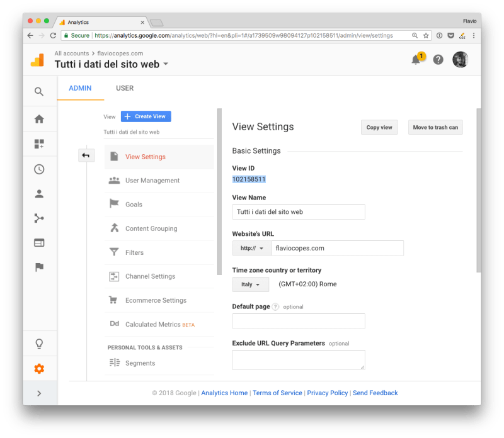Open the Search icon in sidebar
The width and height of the screenshot is (504, 438).
(39, 91)
